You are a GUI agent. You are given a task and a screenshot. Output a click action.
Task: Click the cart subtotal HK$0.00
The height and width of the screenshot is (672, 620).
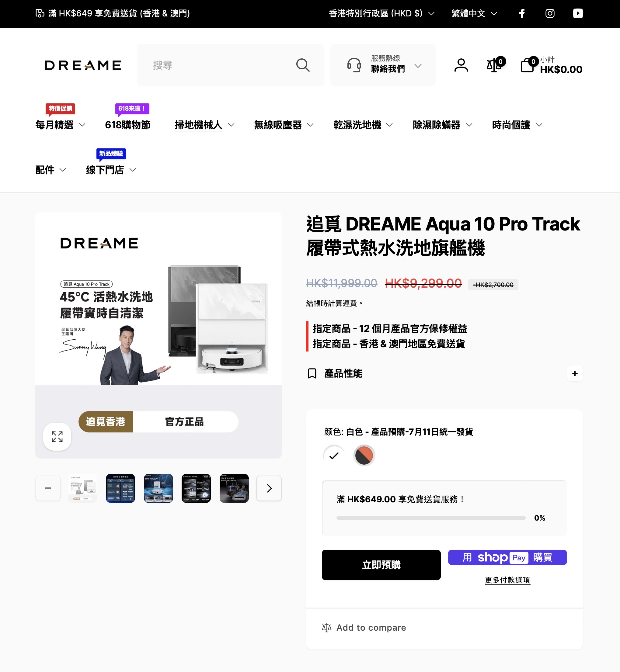pos(561,69)
